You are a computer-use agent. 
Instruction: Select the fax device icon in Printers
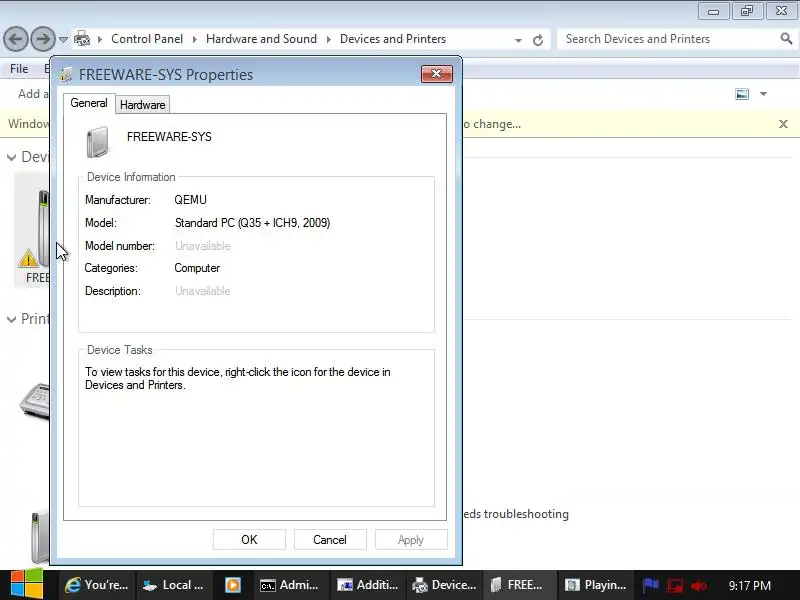[35, 401]
